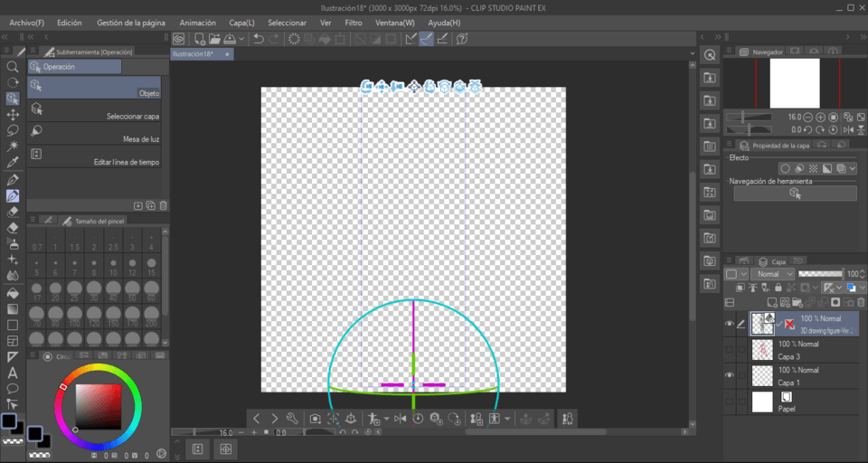Screen dimensions: 868x463
Task: Toggle the checkbox beside Capa 1 visibility
Action: point(741,375)
